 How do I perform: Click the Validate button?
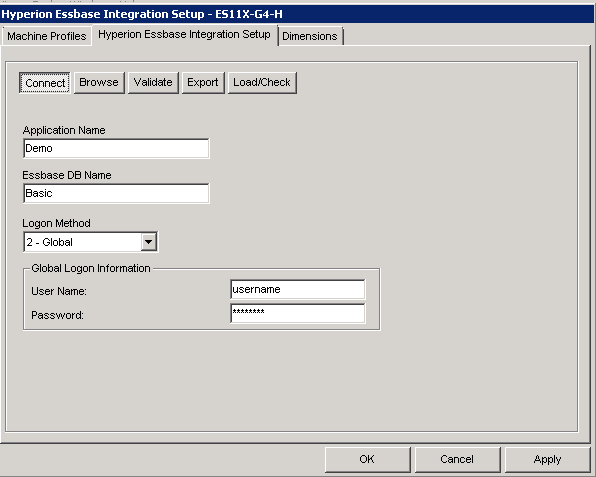tap(153, 82)
